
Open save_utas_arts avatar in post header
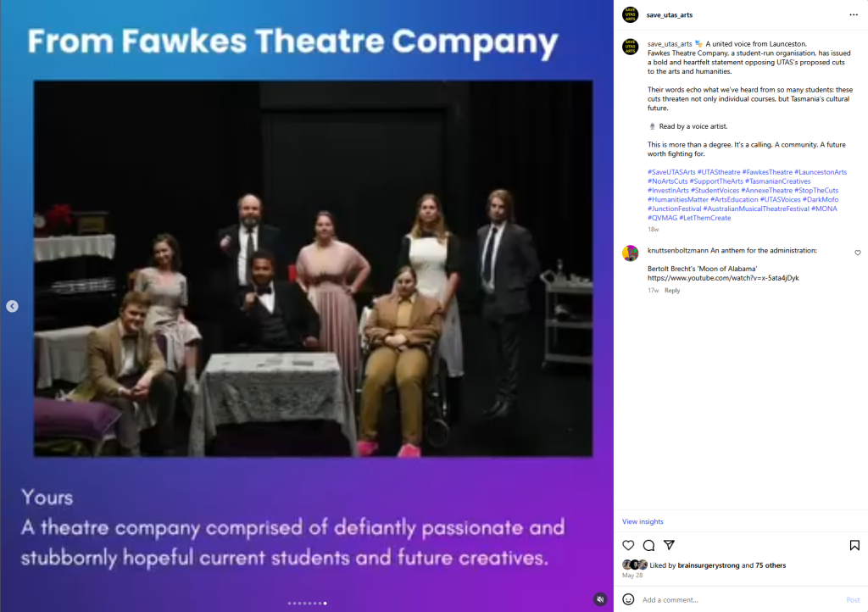coord(630,15)
